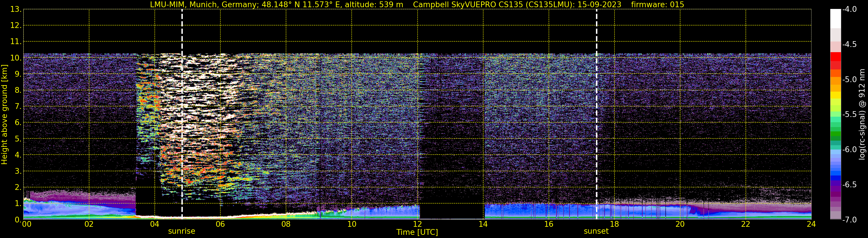Click the '04' tick label on the time axis
Image resolution: width=868 pixels, height=238 pixels.
(x=154, y=224)
